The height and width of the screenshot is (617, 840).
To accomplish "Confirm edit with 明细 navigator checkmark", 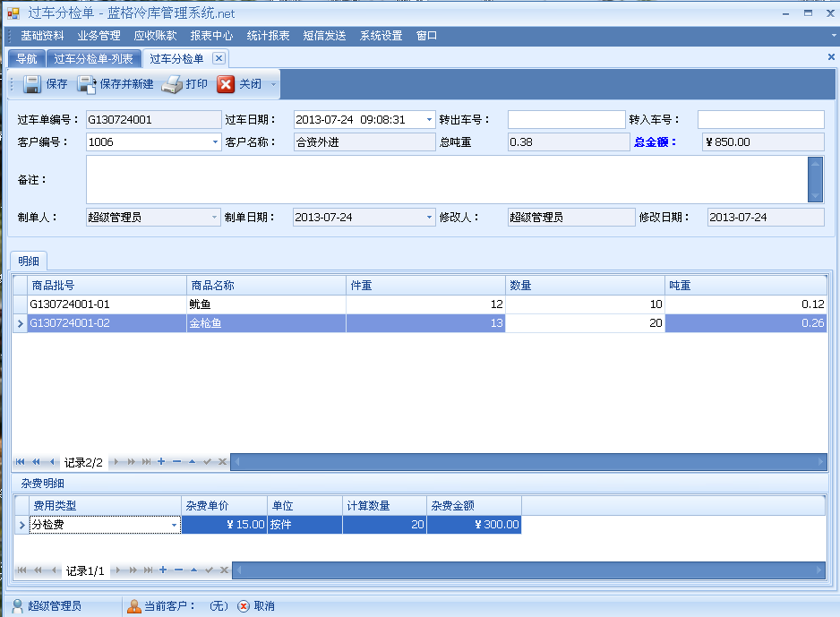I will tap(208, 462).
